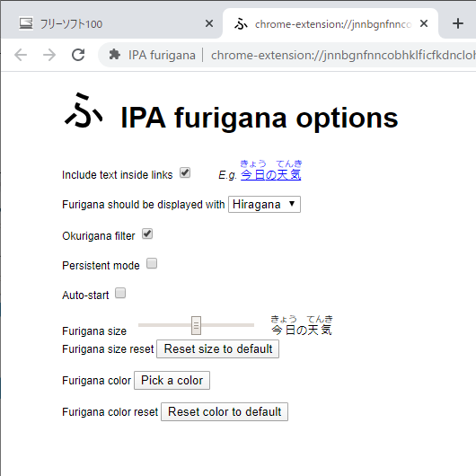Viewport: 476px width, 476px height.
Task: Click the Furigana size slider handle
Action: (196, 325)
